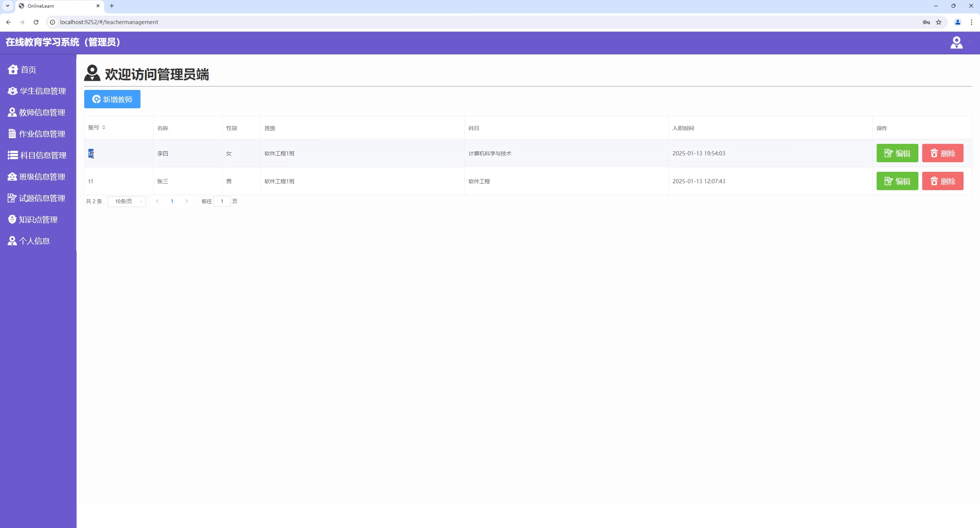This screenshot has width=980, height=528.
Task: Click the 新增教师 add teacher button
Action: pyautogui.click(x=112, y=99)
